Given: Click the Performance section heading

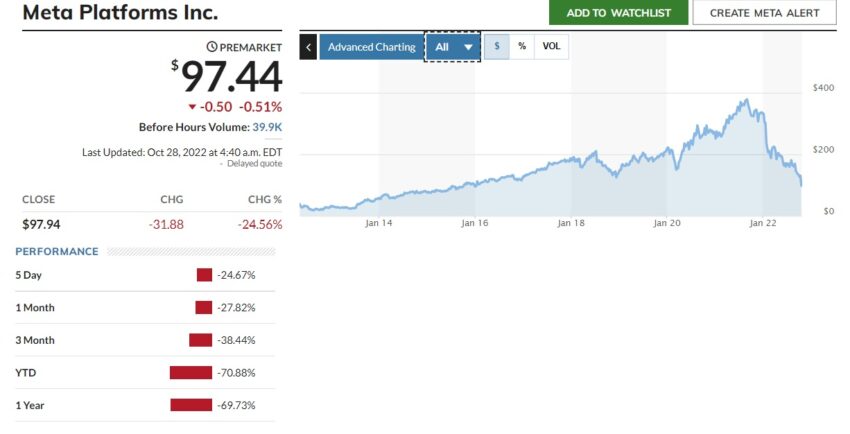Looking at the screenshot, I should pos(57,251).
